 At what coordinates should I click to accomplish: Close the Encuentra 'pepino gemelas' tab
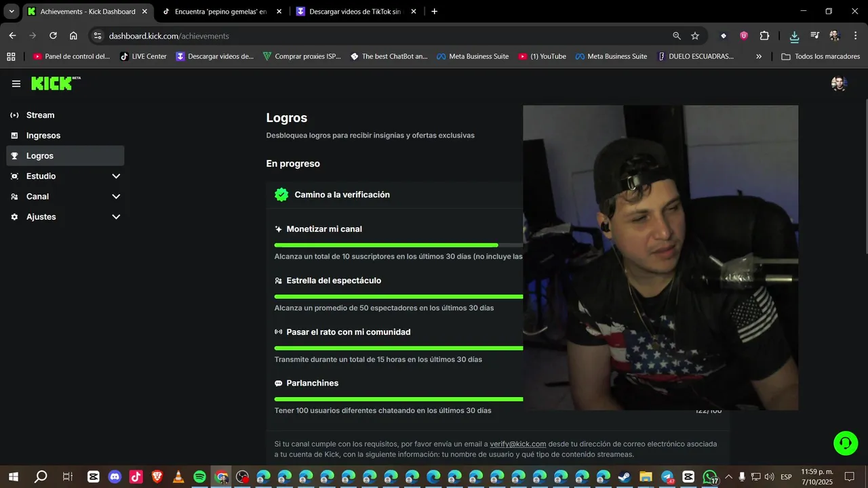point(279,12)
